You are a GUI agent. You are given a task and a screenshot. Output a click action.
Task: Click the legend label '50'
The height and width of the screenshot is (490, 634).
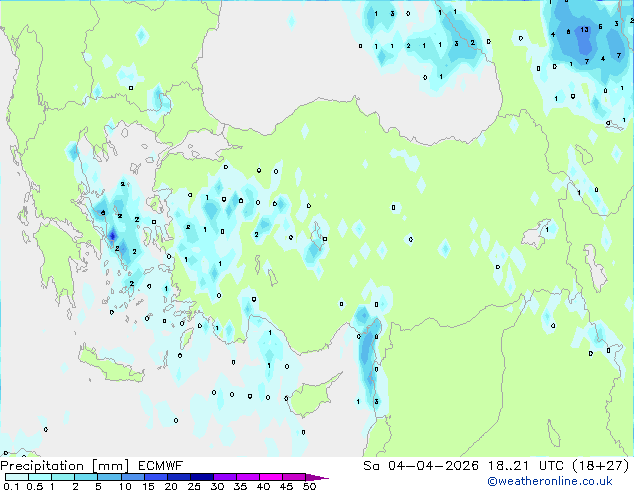[309, 486]
